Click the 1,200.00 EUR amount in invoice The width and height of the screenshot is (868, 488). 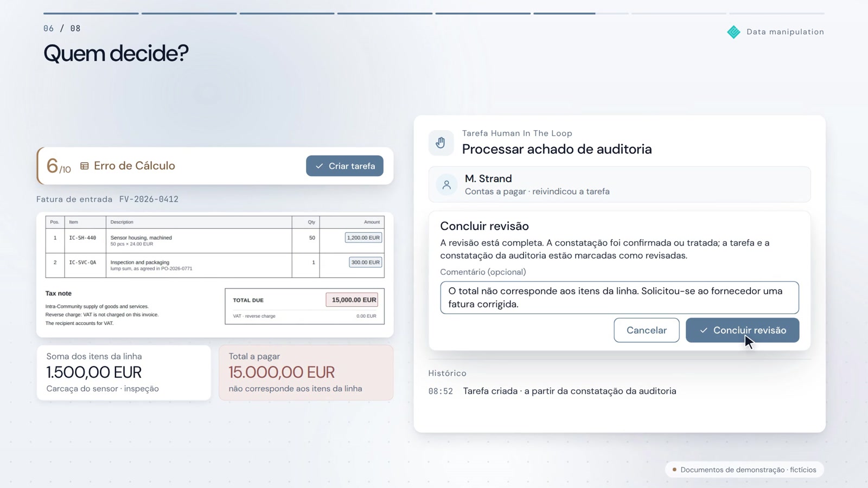[x=363, y=237]
